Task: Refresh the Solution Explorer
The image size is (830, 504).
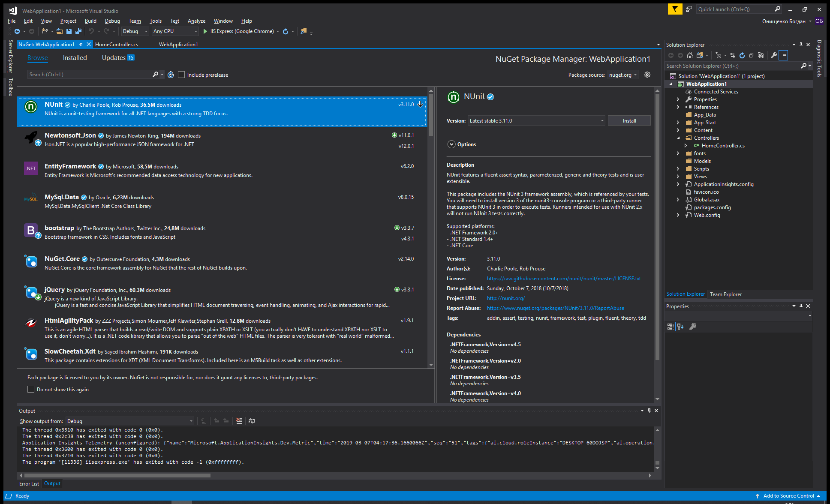Action: 742,55
